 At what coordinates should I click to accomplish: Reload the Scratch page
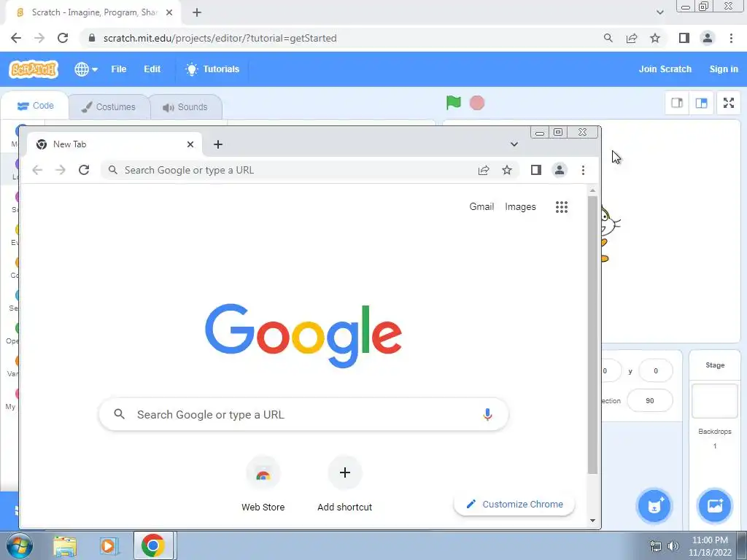point(63,38)
